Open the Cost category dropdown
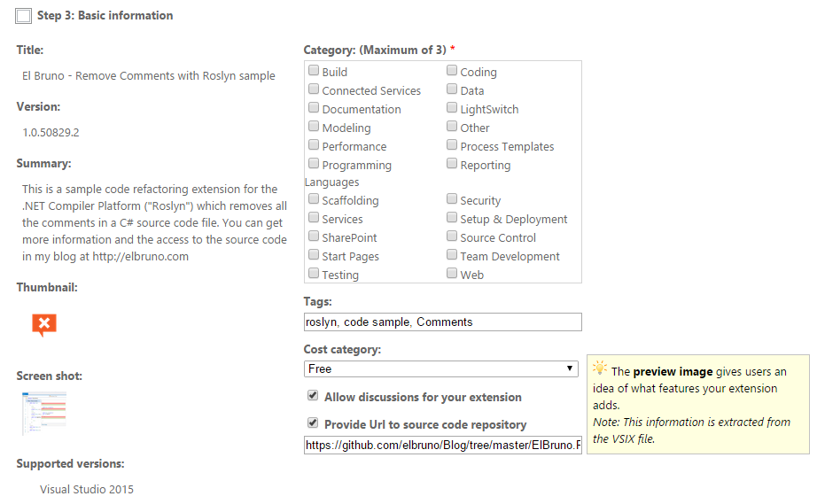Image resolution: width=817 pixels, height=504 pixels. pyautogui.click(x=442, y=368)
